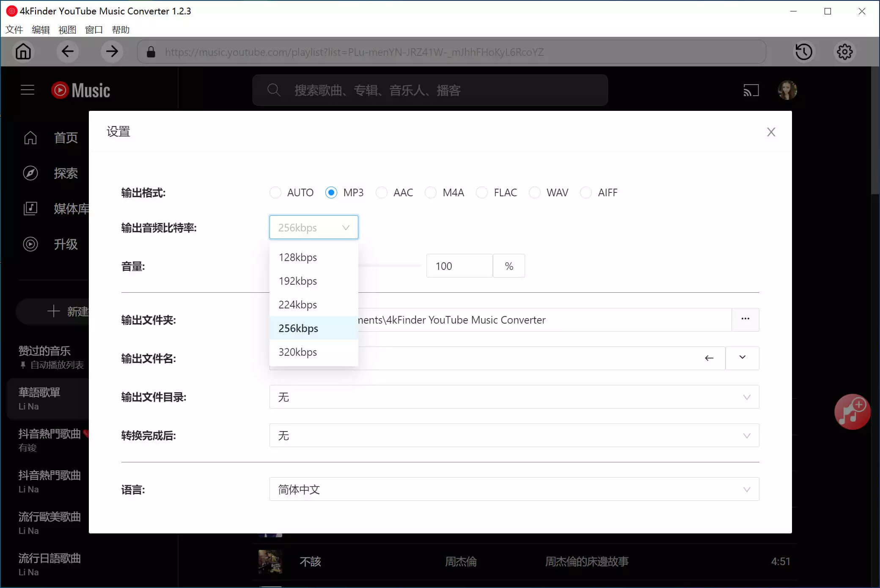This screenshot has width=880, height=588.
Task: Select the FLAC output format
Action: 497,193
